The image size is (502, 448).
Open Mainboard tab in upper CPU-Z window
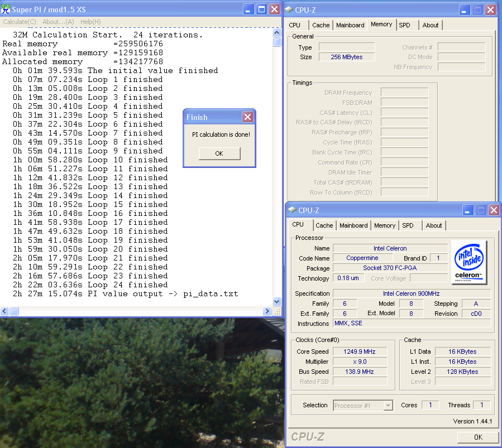(350, 25)
